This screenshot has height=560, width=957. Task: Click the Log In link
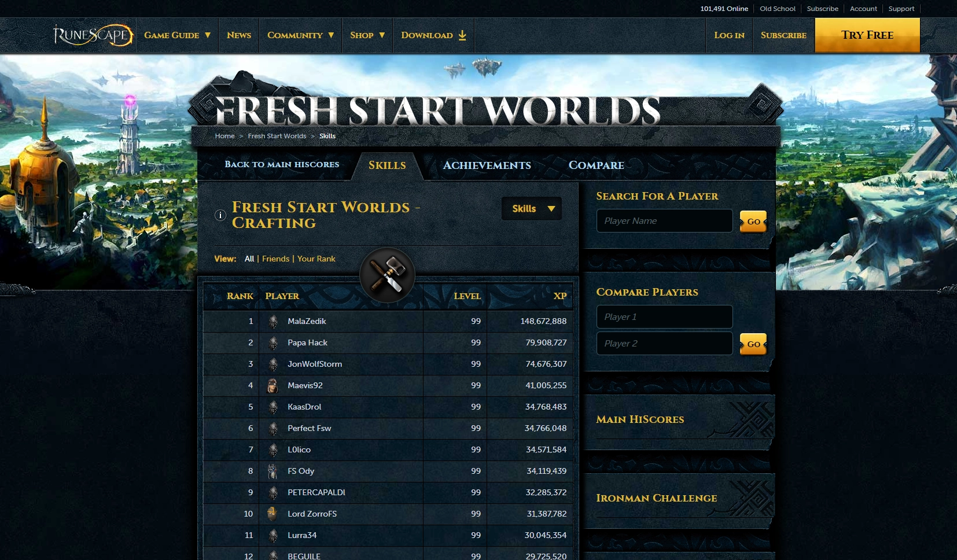(x=729, y=35)
